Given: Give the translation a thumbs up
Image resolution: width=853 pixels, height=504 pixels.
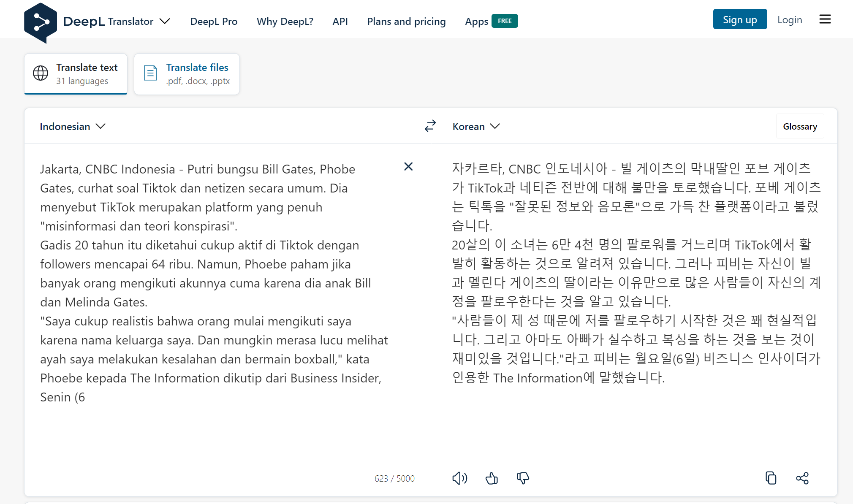Looking at the screenshot, I should tap(492, 478).
